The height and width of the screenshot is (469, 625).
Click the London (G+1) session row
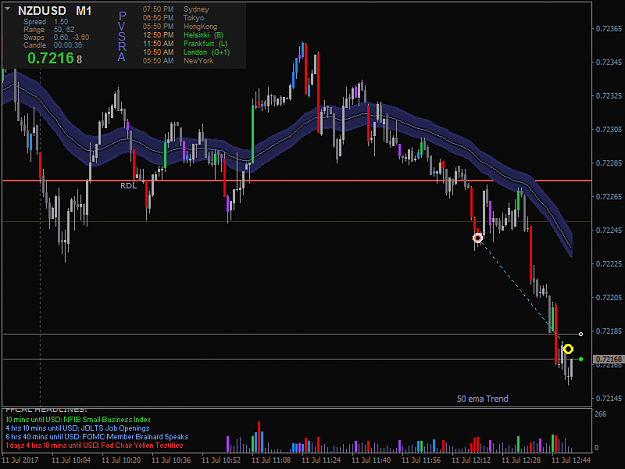(187, 52)
